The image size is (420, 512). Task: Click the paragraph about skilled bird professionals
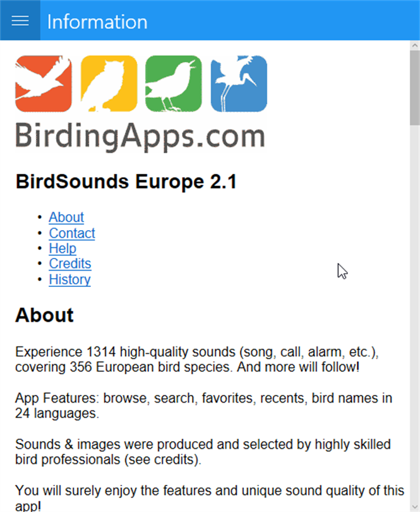tap(203, 451)
